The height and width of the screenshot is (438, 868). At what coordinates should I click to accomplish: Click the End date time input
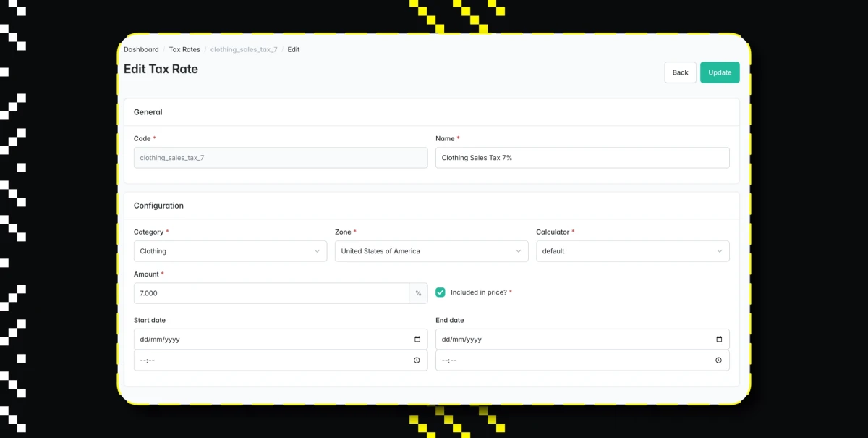582,361
